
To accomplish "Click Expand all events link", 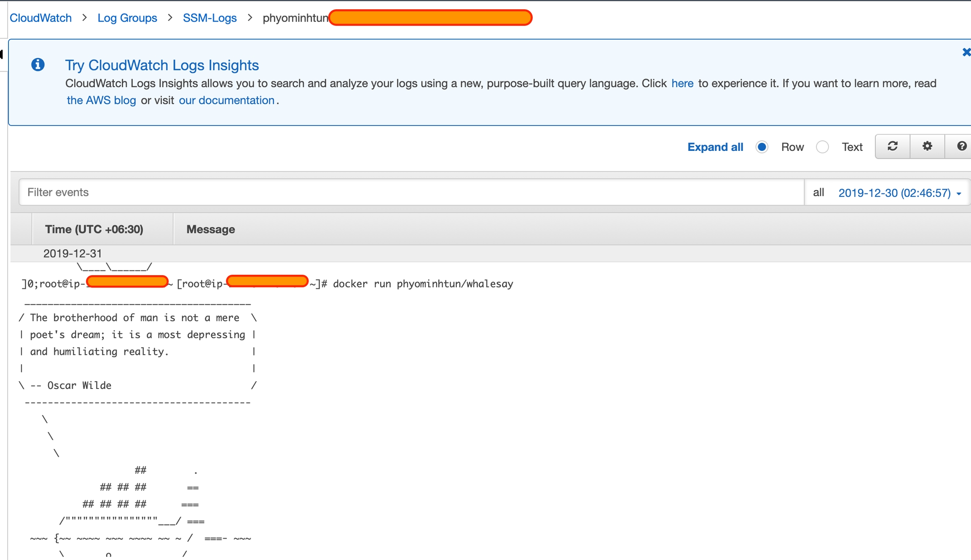I will 715,147.
